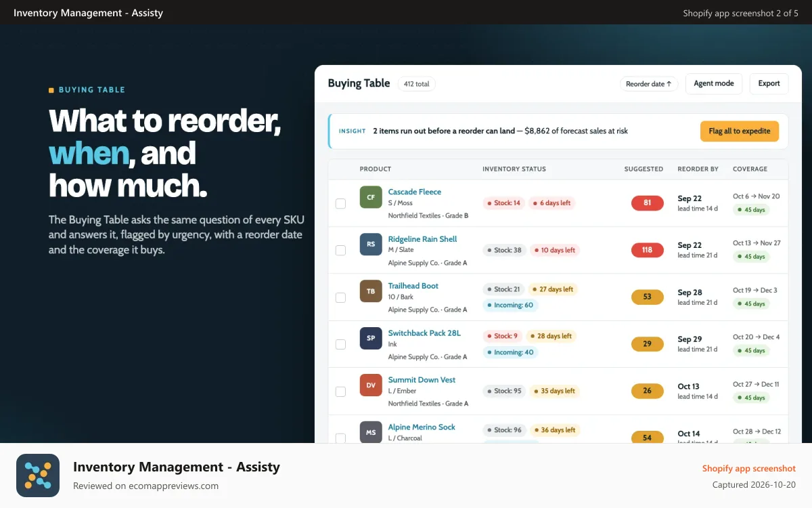Click the MS avatar for Alpine Merino Sock
Image resolution: width=812 pixels, height=508 pixels.
[x=371, y=432]
